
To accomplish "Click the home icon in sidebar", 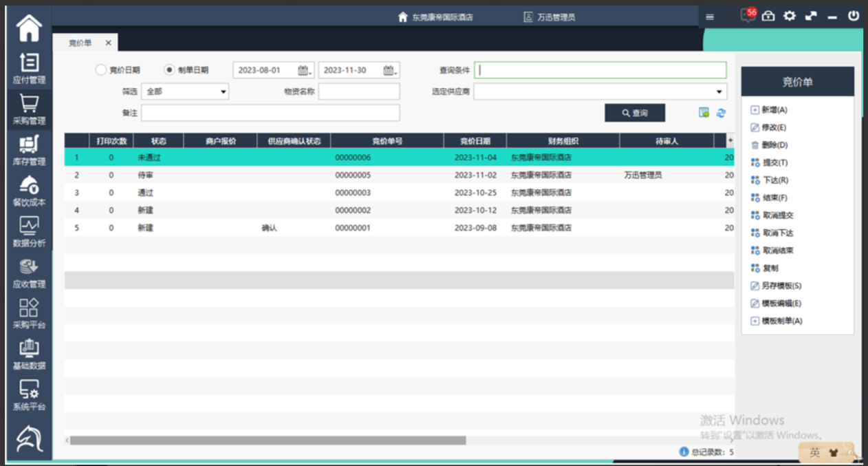I will click(x=29, y=29).
